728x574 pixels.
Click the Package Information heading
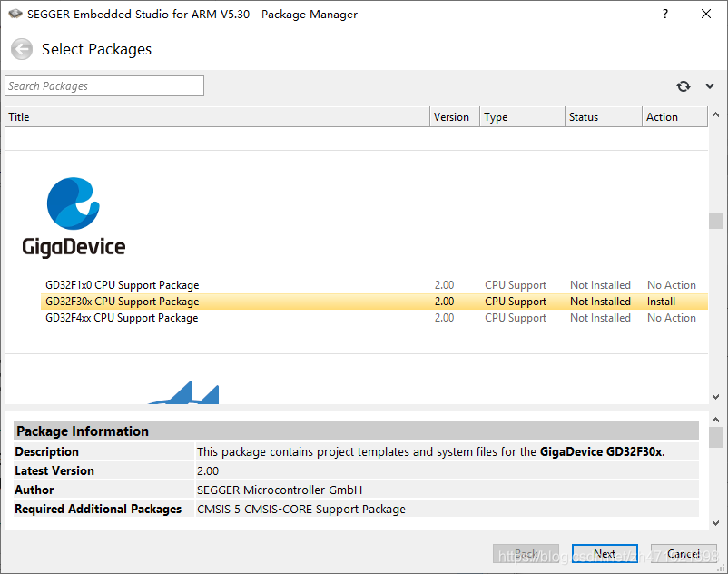click(83, 431)
